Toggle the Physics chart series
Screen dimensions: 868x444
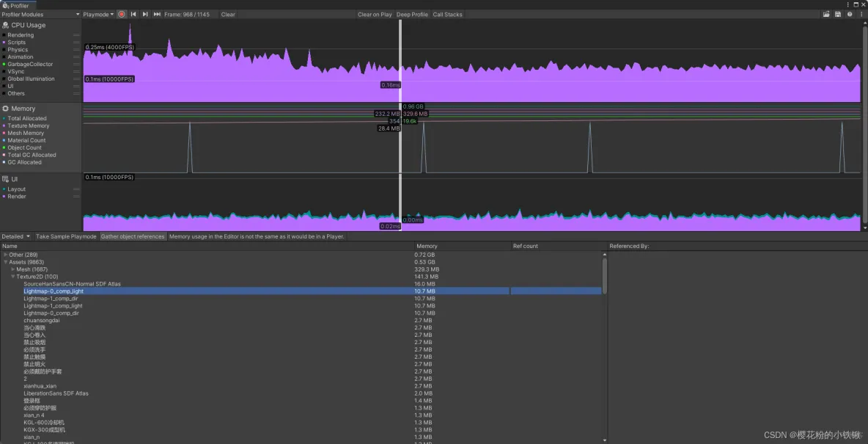[x=15, y=49]
